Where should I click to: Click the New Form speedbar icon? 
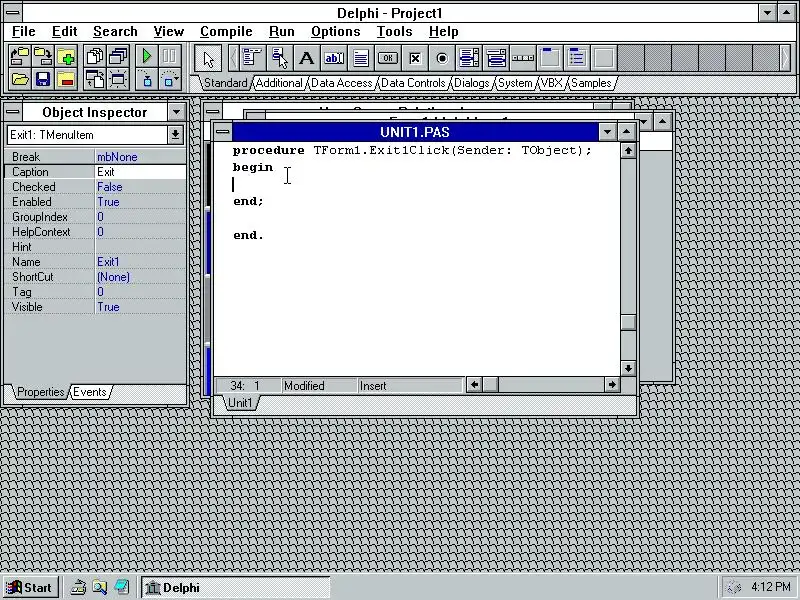click(x=118, y=80)
